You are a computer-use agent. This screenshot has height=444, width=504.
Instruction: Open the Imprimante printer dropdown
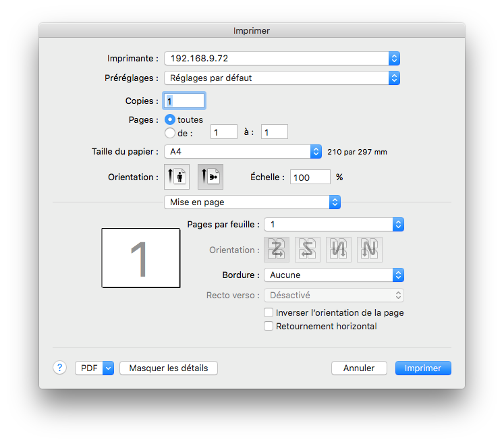pos(282,59)
